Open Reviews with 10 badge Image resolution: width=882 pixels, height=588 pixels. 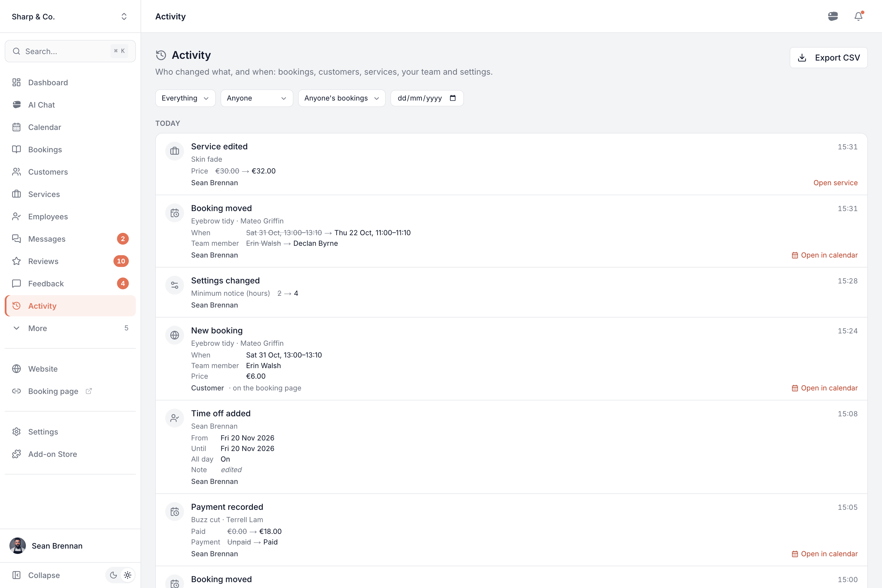point(70,261)
